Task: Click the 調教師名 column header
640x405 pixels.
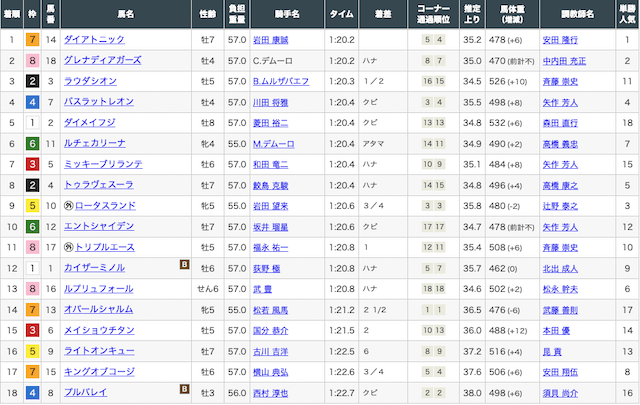Action: coord(577,14)
